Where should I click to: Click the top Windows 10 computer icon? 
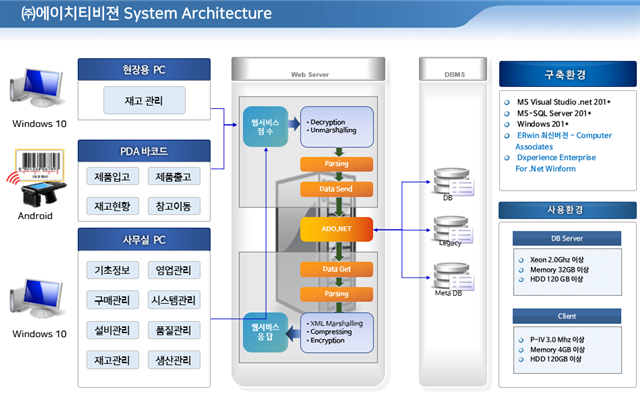[37, 88]
